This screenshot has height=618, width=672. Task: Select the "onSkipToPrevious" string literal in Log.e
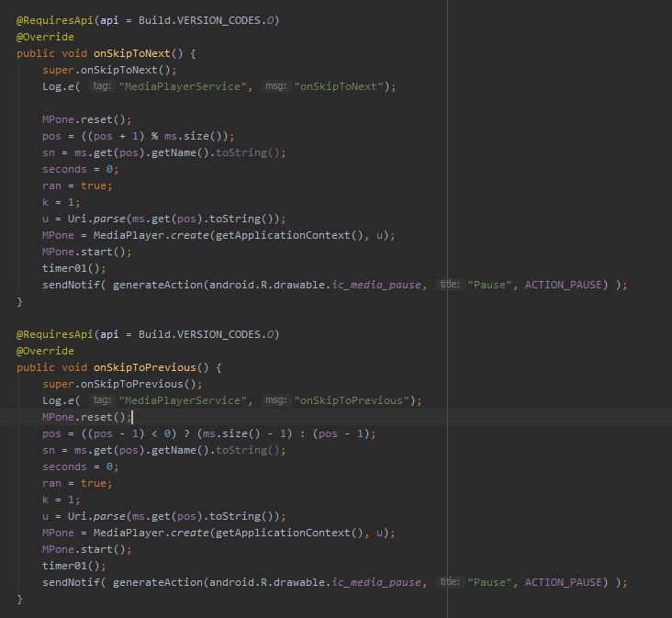tap(352, 400)
